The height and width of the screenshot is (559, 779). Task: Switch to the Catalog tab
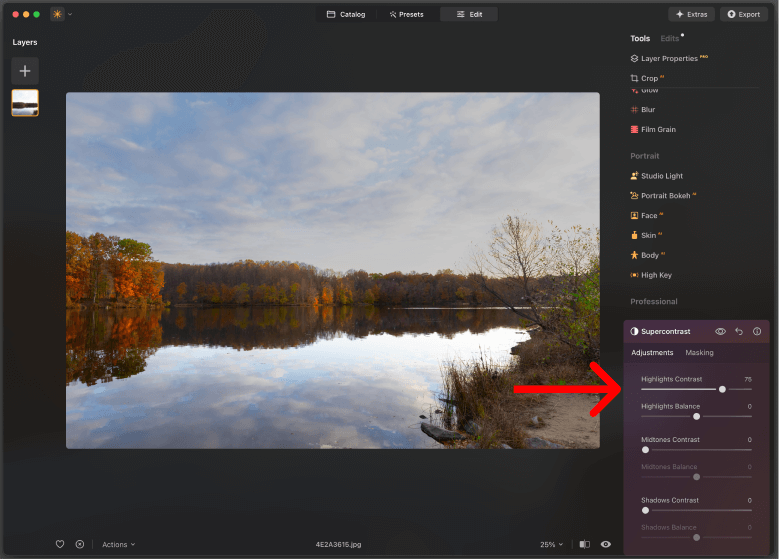(x=346, y=14)
